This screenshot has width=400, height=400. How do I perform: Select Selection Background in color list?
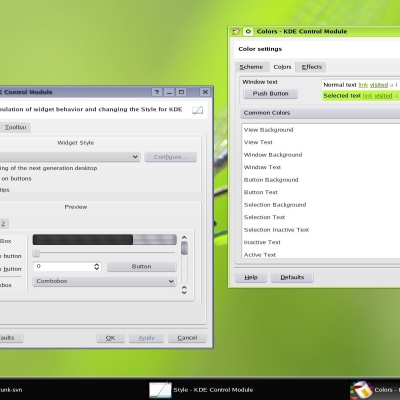[x=275, y=205]
